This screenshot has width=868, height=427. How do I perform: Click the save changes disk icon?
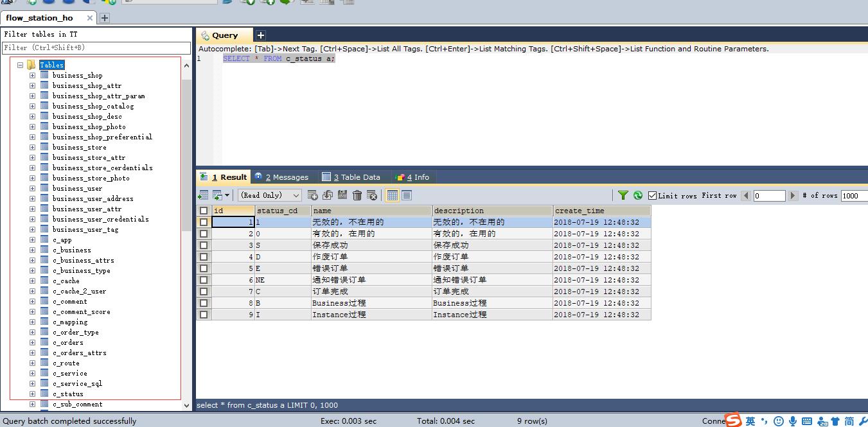342,195
